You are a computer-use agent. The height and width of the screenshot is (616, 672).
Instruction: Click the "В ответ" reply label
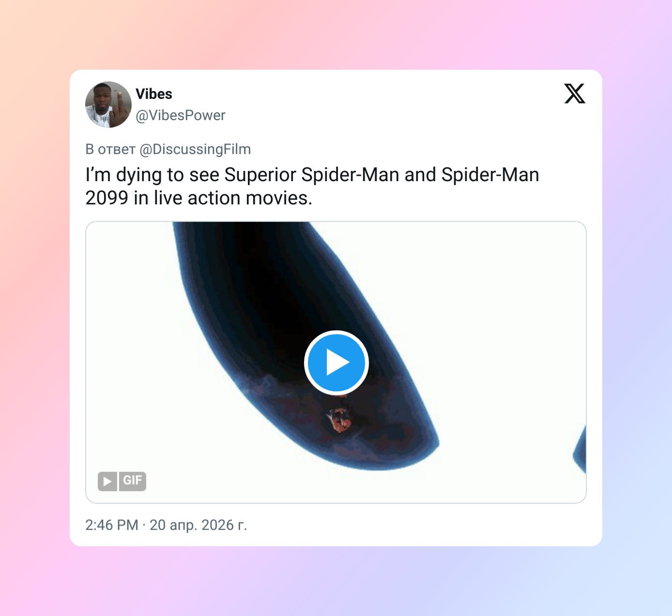click(x=110, y=149)
